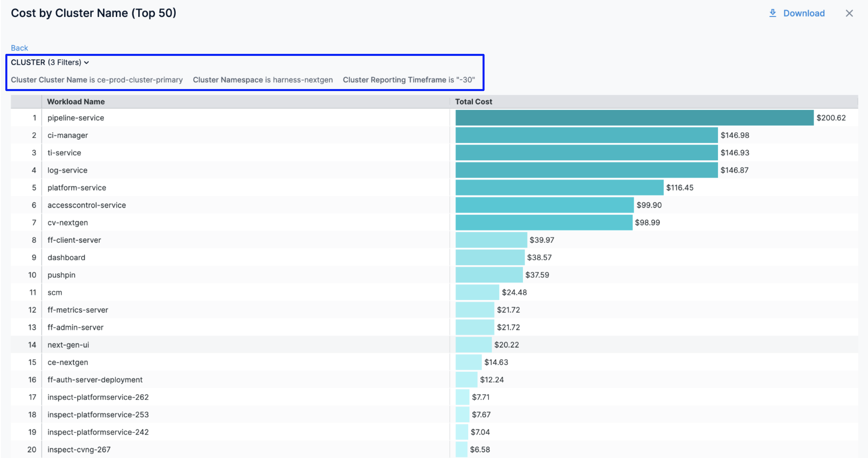Click the Cluster Namespace filter text
Screen dimensions: 868x458
[263, 80]
